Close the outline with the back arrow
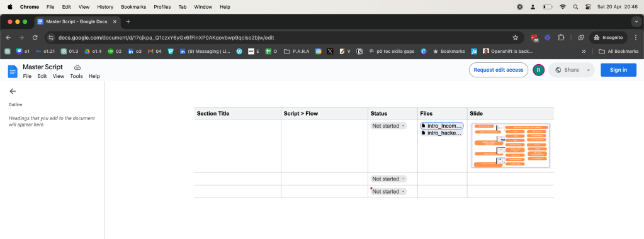The width and height of the screenshot is (644, 239). coord(13,91)
